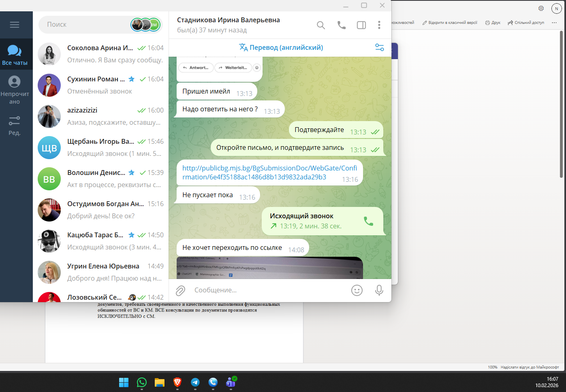Click Спільний доступ share button
The image size is (566, 392).
coord(526,23)
